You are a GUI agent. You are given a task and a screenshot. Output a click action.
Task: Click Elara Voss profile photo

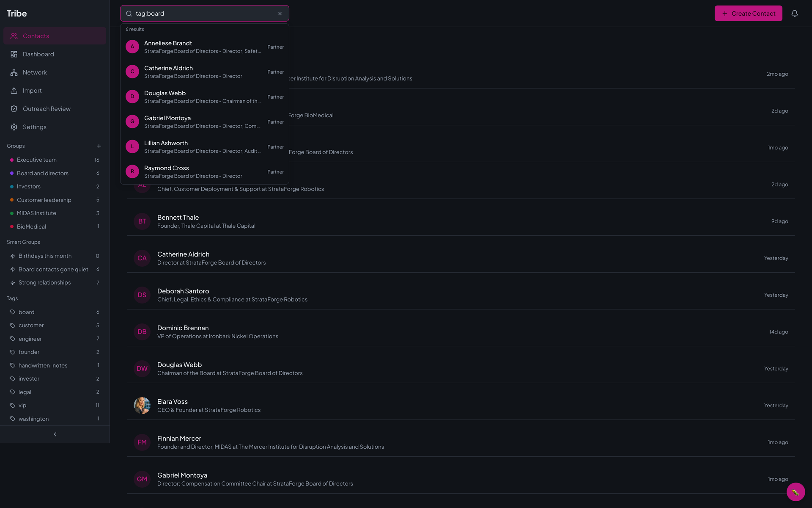pos(142,406)
